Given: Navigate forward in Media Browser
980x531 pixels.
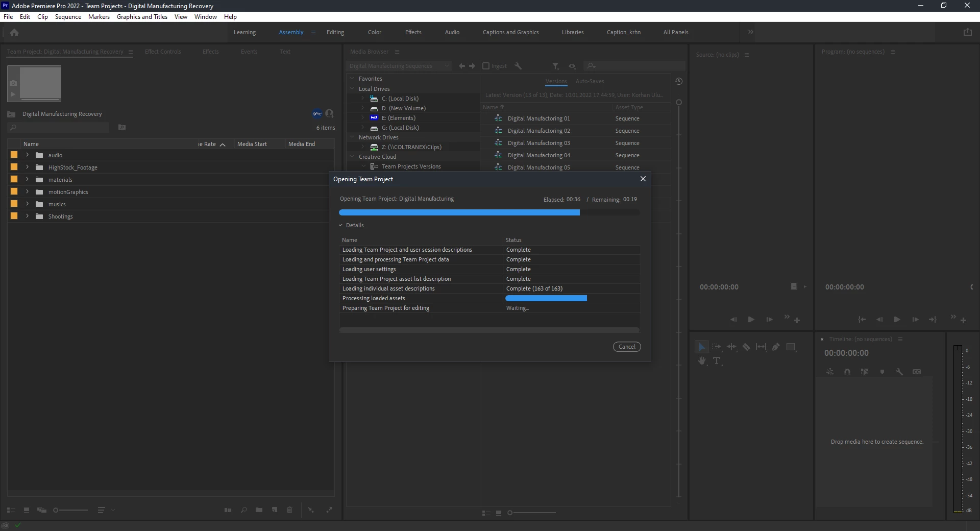Looking at the screenshot, I should pyautogui.click(x=472, y=66).
